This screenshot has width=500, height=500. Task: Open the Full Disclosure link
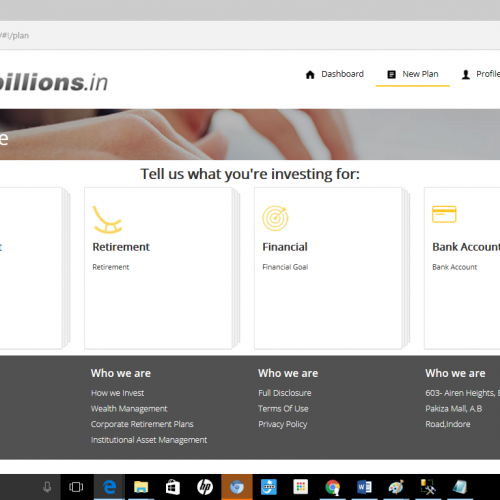(x=285, y=393)
